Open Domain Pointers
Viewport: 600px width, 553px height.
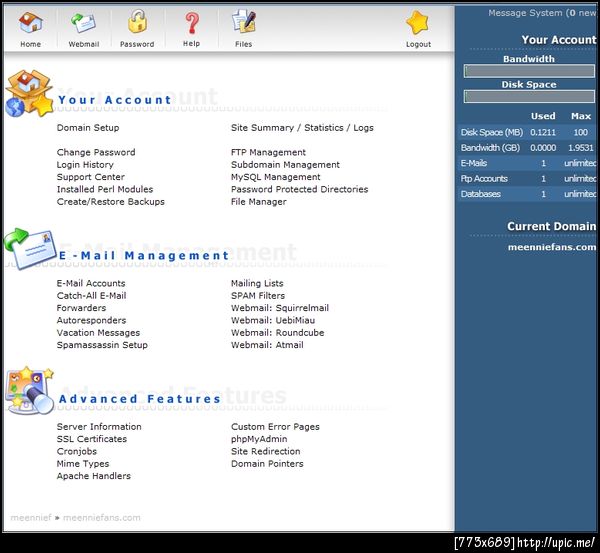(x=267, y=464)
